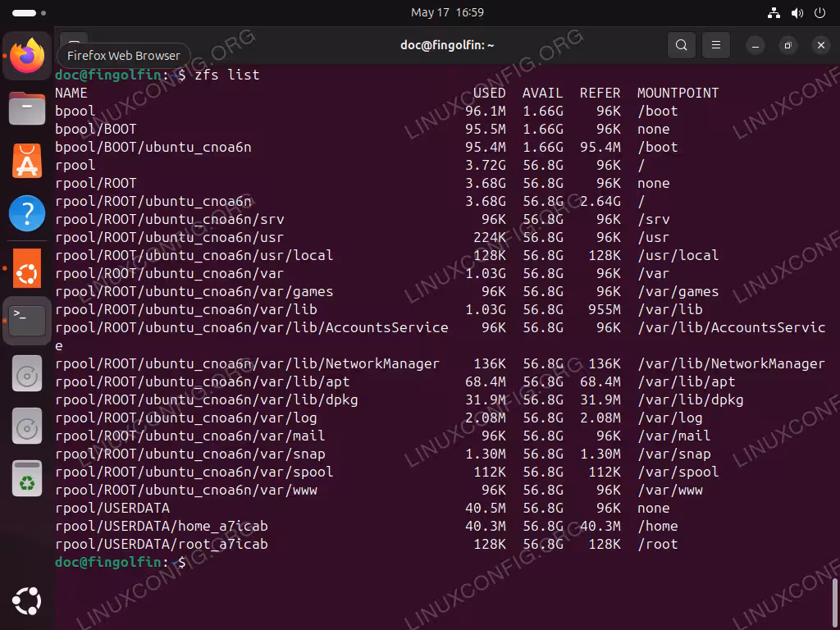Click the AVAIL column header
The height and width of the screenshot is (630, 840).
click(543, 93)
